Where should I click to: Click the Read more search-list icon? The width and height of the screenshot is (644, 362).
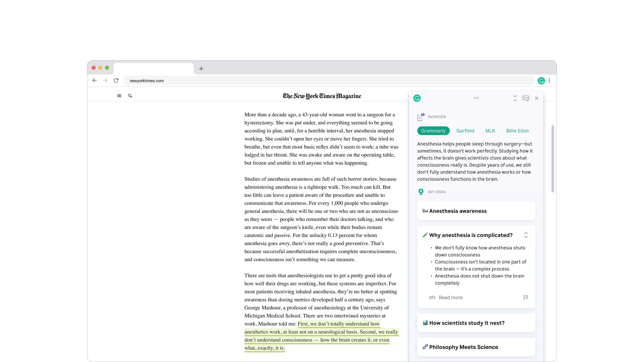432,297
